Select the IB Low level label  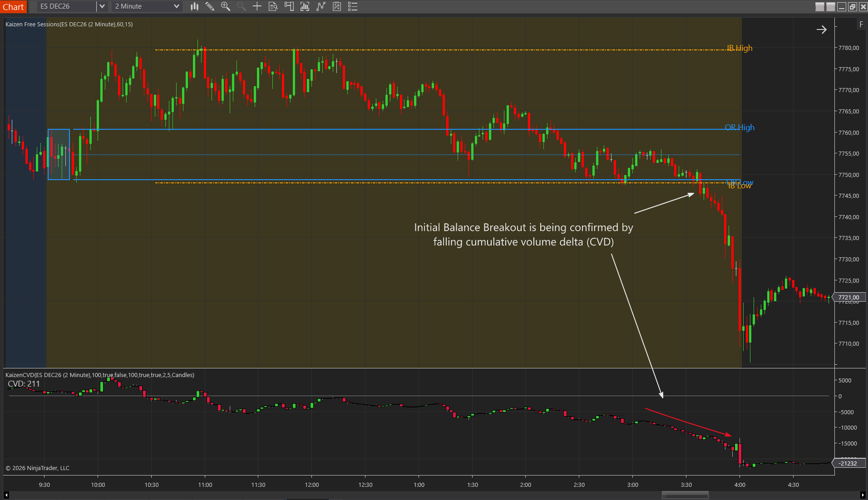[740, 186]
